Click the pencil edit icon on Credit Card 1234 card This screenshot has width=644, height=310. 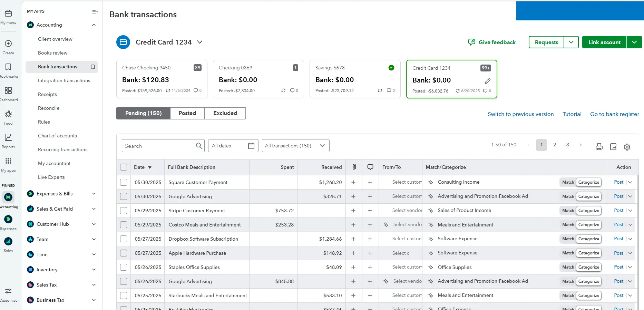coord(487,81)
